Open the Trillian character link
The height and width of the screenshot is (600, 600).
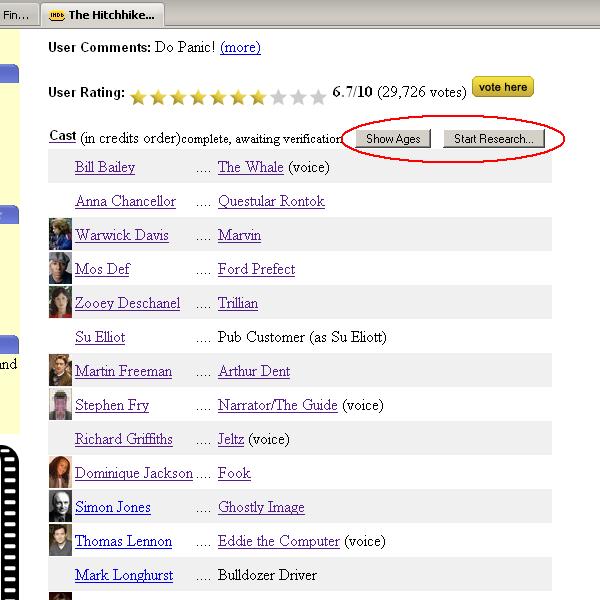238,303
